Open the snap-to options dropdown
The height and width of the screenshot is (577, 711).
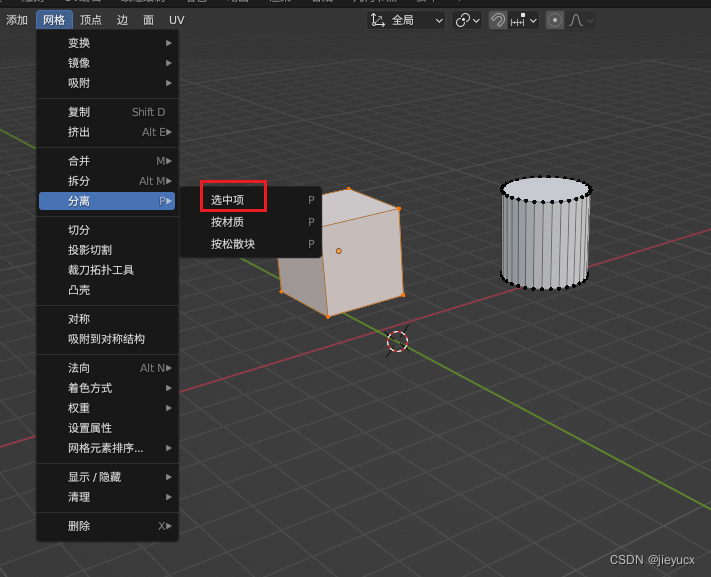click(x=524, y=20)
